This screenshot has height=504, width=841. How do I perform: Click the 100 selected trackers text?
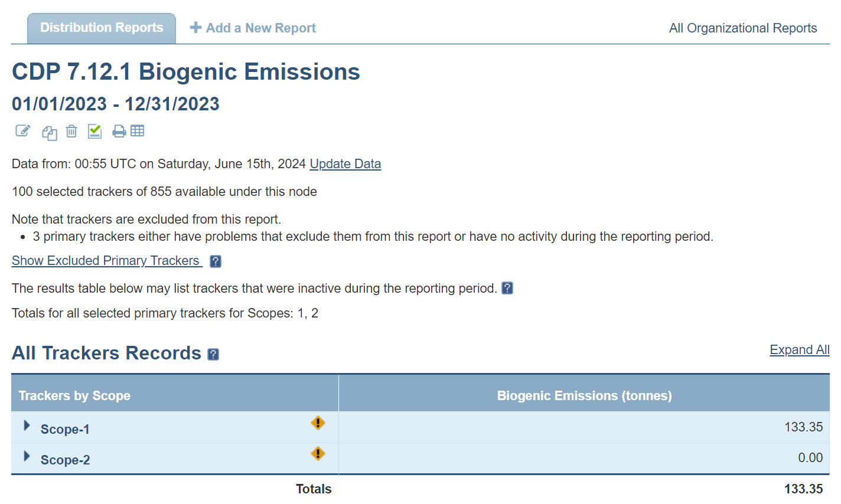pos(164,192)
